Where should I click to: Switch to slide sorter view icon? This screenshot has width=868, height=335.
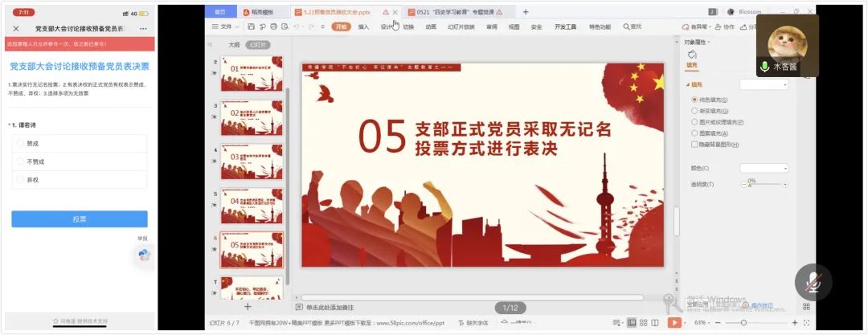pos(643,322)
